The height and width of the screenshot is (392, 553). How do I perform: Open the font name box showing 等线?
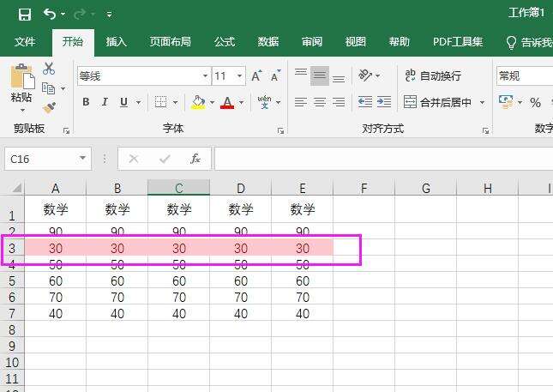click(144, 75)
